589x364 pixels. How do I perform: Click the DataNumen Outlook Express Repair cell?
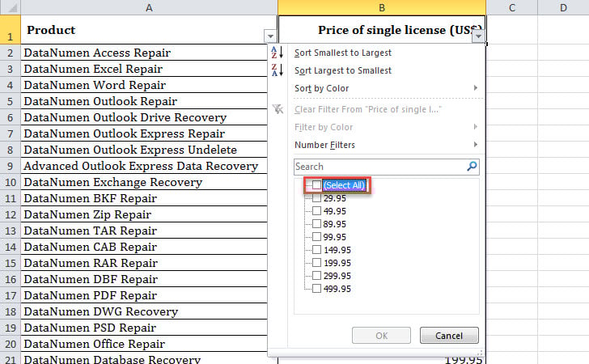click(144, 133)
